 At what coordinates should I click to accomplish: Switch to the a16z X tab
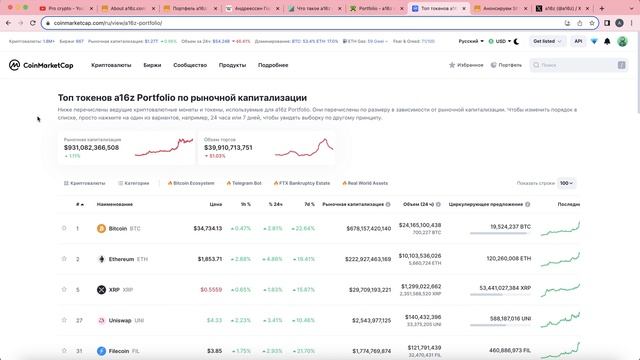click(x=563, y=8)
